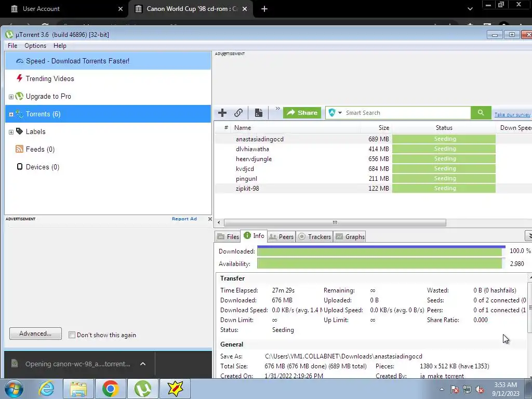Image resolution: width=532 pixels, height=399 pixels.
Task: Launch Internet Explorer from taskbar
Action: pyautogui.click(x=46, y=389)
